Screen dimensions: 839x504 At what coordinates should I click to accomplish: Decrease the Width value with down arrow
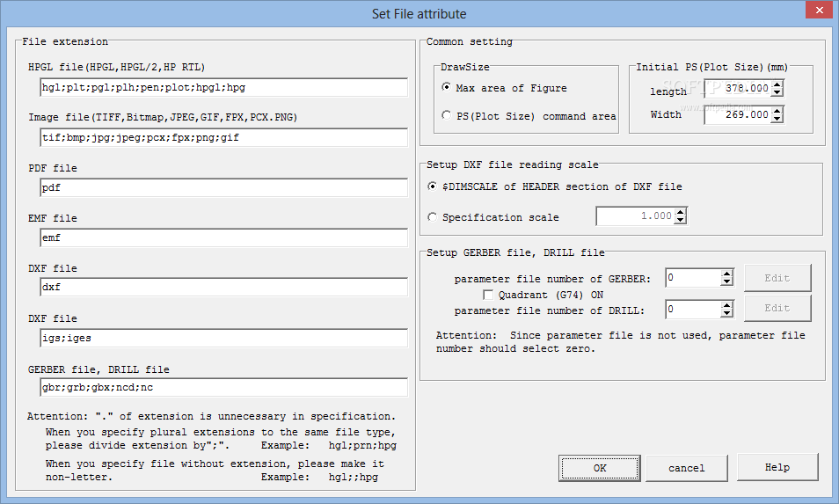777,119
